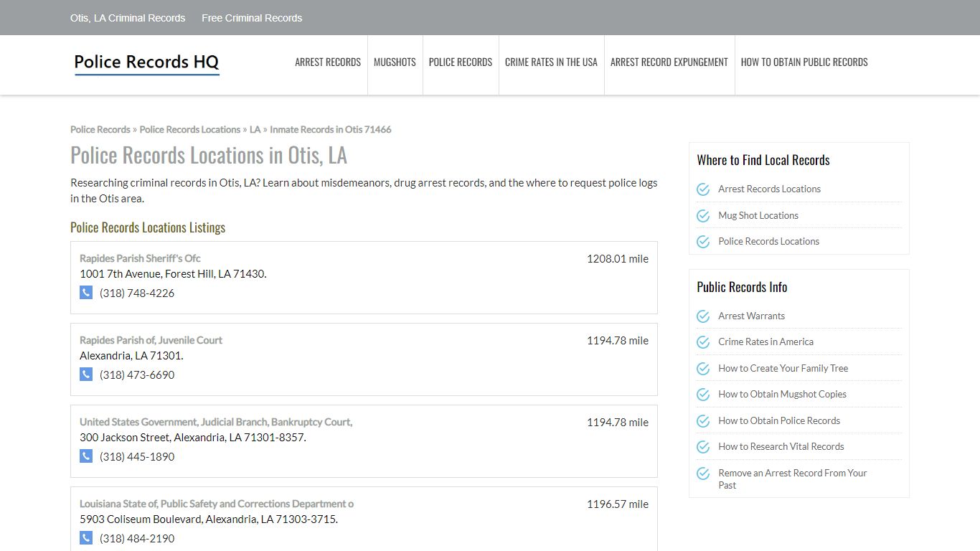Open the Mugshots menu item
Viewport: 980px width, 551px height.
395,62
